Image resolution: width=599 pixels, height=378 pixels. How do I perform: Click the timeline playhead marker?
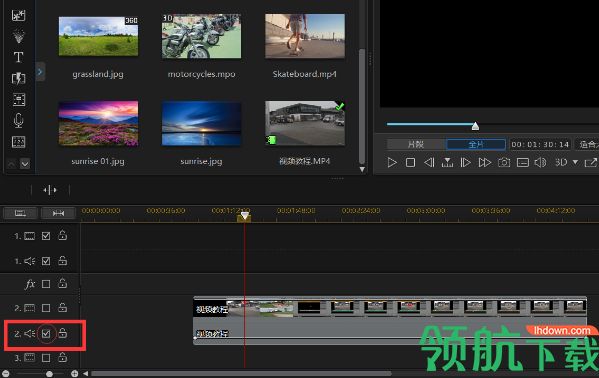[244, 216]
